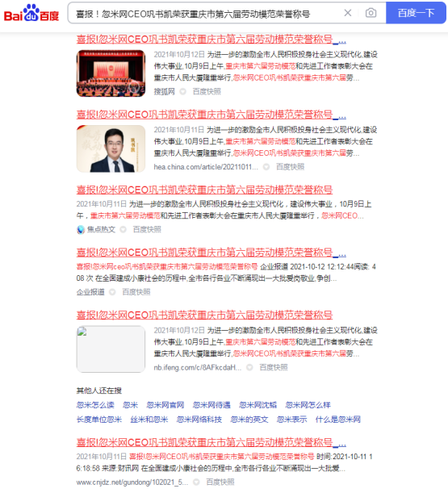
Task: Open the result title above the cnjdz.net source
Action: click(211, 443)
